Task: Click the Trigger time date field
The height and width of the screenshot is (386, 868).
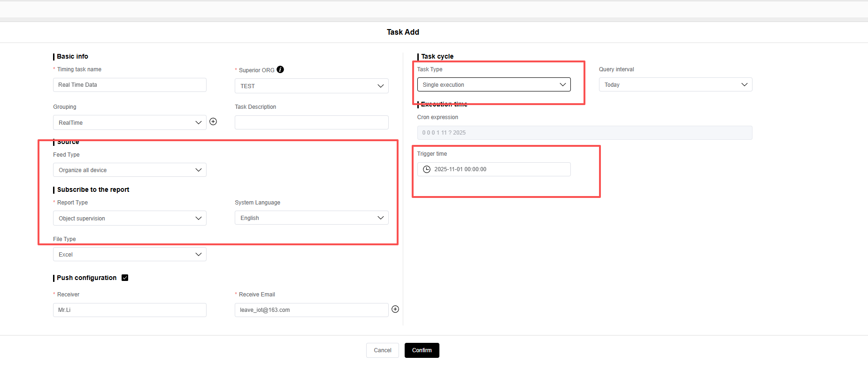Action: (498, 169)
